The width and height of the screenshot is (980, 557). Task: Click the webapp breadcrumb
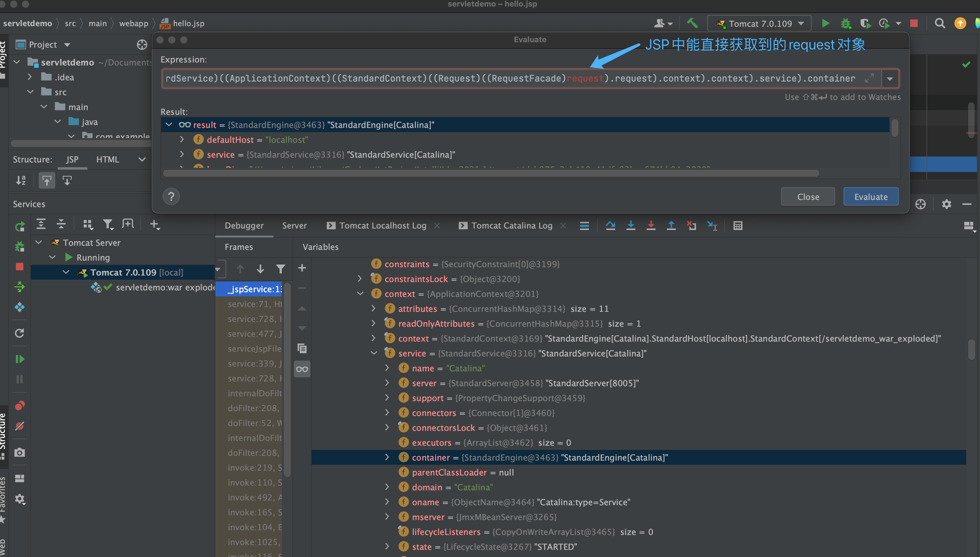click(134, 23)
